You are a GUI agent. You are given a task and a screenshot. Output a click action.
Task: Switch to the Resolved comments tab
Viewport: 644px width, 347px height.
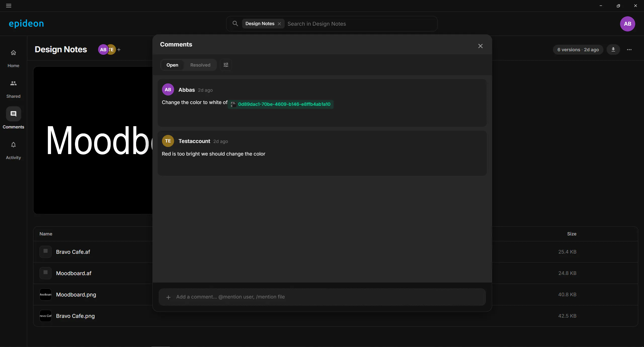click(200, 65)
